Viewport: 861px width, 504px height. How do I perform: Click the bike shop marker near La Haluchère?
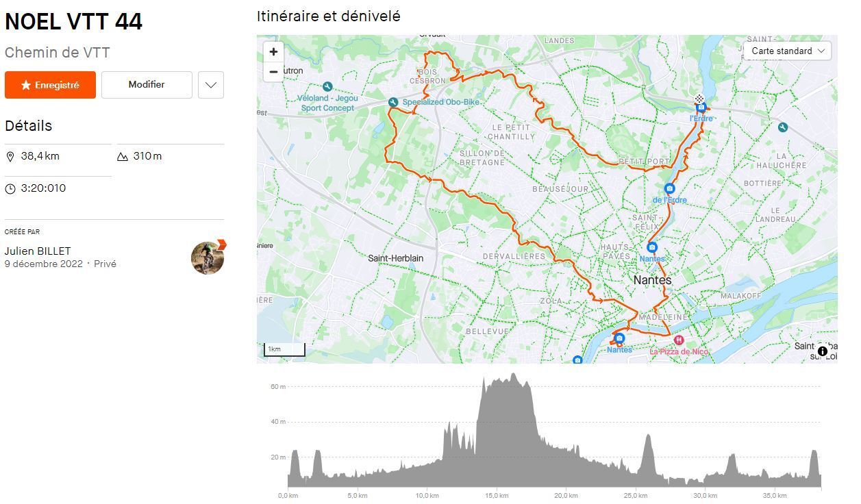tap(783, 127)
